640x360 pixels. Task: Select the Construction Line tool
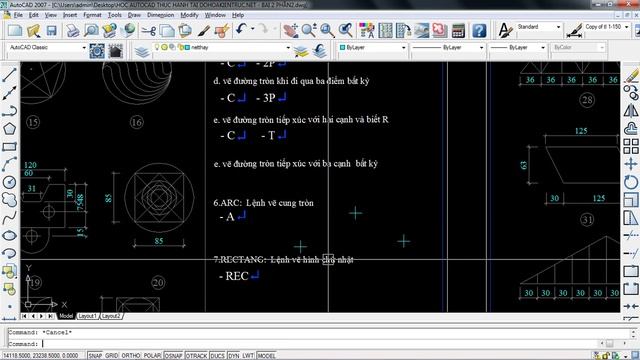pos(9,93)
